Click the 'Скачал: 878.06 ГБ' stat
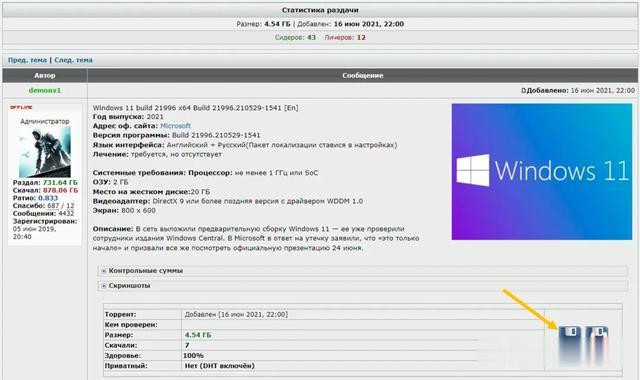The image size is (640, 380). (45, 190)
